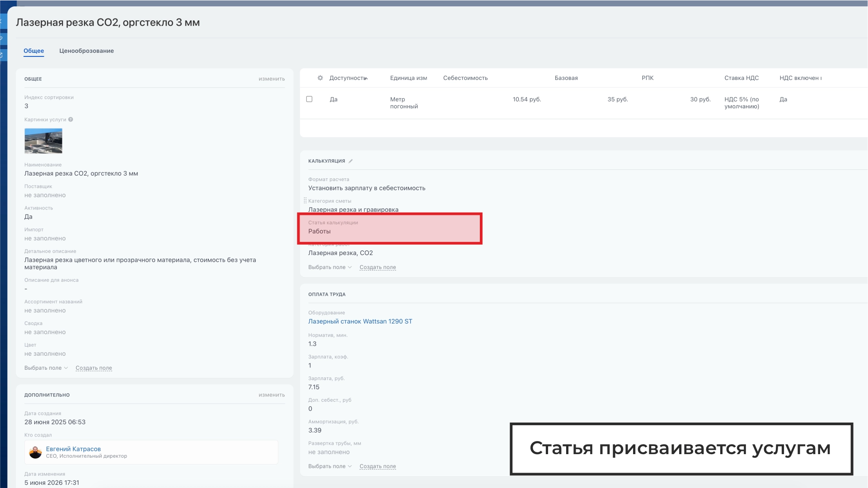Tick the checkbox in the Метр погонный row
Screen dimensions: 868x488
coord(309,99)
